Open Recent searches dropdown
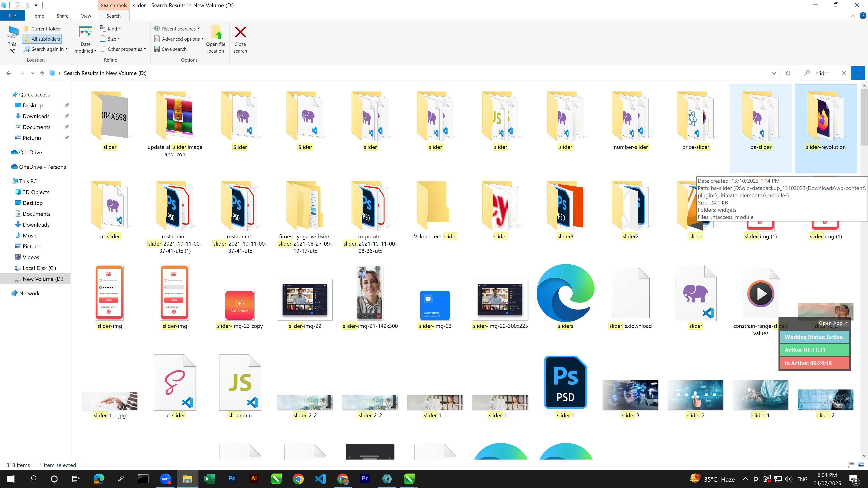The image size is (868, 488). (x=177, y=29)
